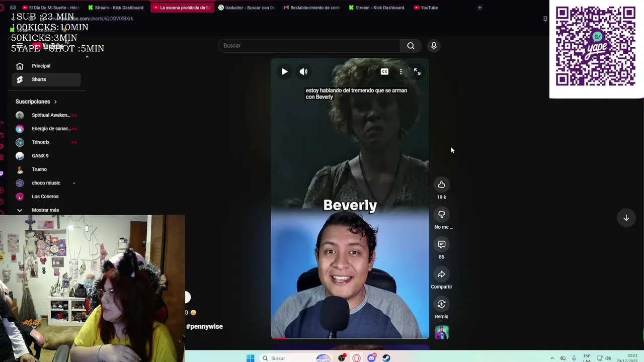Open Discord from the taskbar

pos(371,358)
